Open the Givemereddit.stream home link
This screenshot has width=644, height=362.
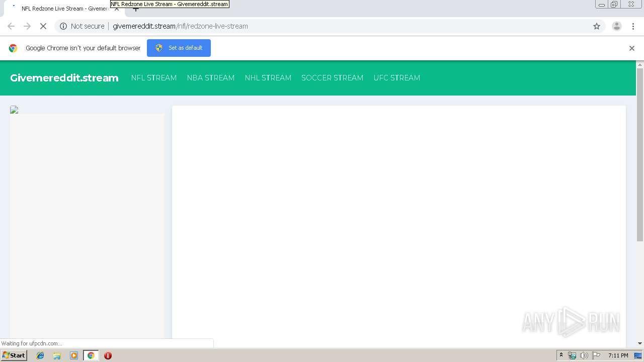(64, 78)
